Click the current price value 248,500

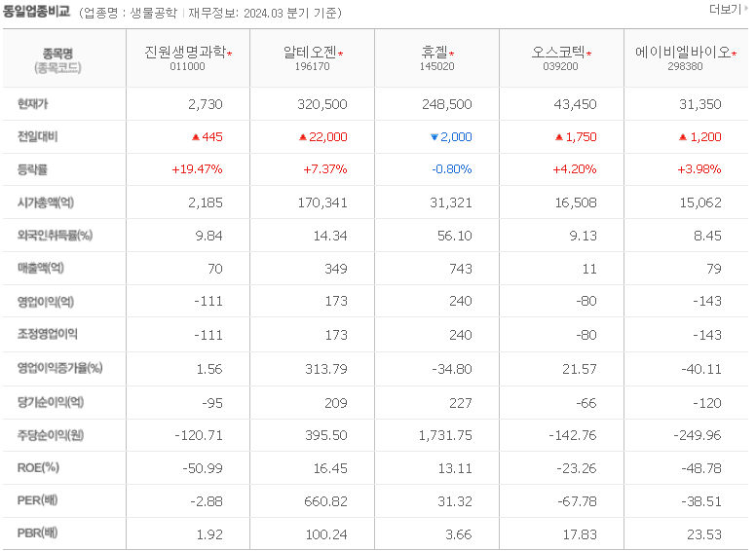click(447, 104)
